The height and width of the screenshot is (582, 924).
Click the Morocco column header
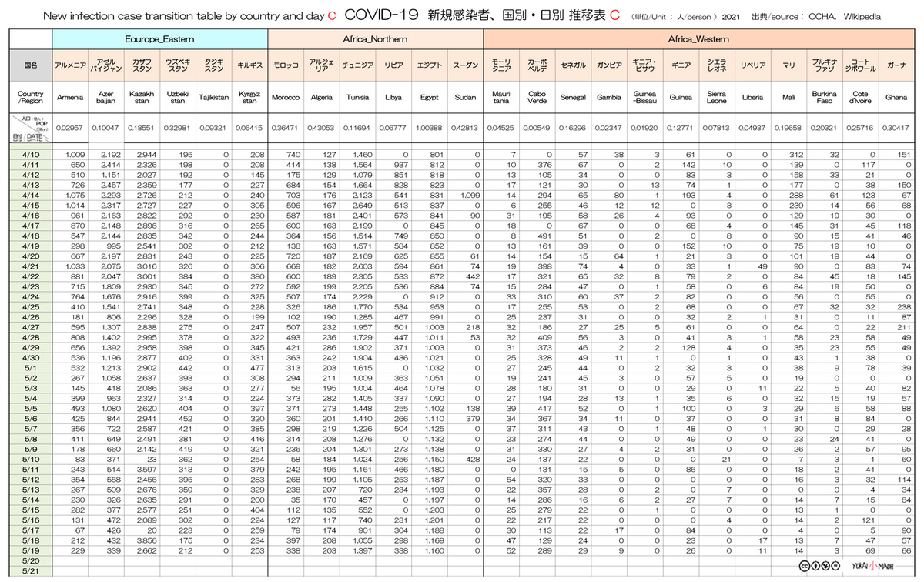(286, 98)
